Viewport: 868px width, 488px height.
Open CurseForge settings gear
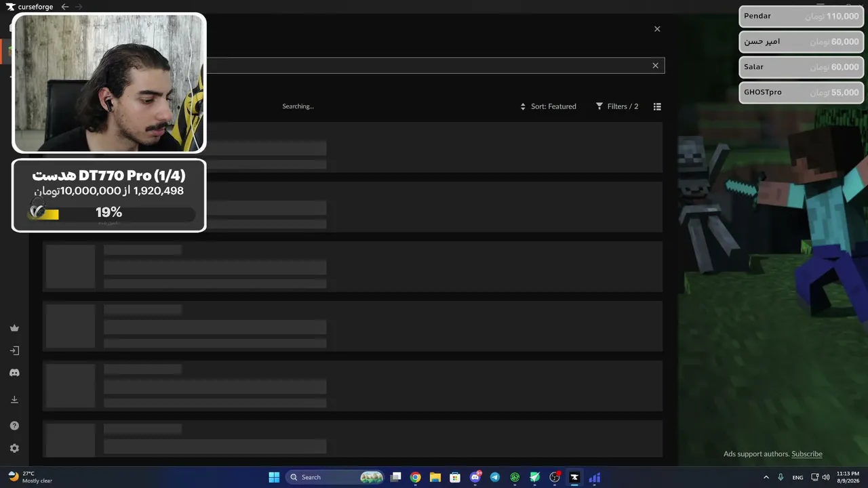(x=14, y=449)
